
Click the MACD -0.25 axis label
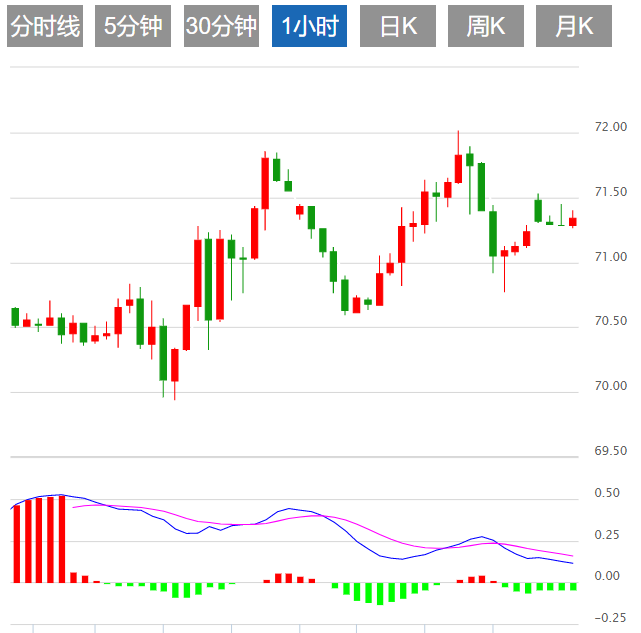610,617
